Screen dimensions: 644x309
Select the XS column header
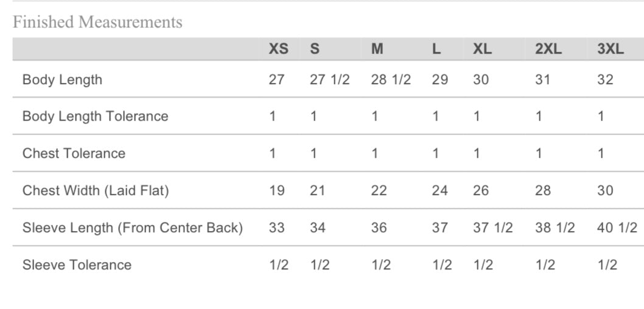click(x=279, y=49)
